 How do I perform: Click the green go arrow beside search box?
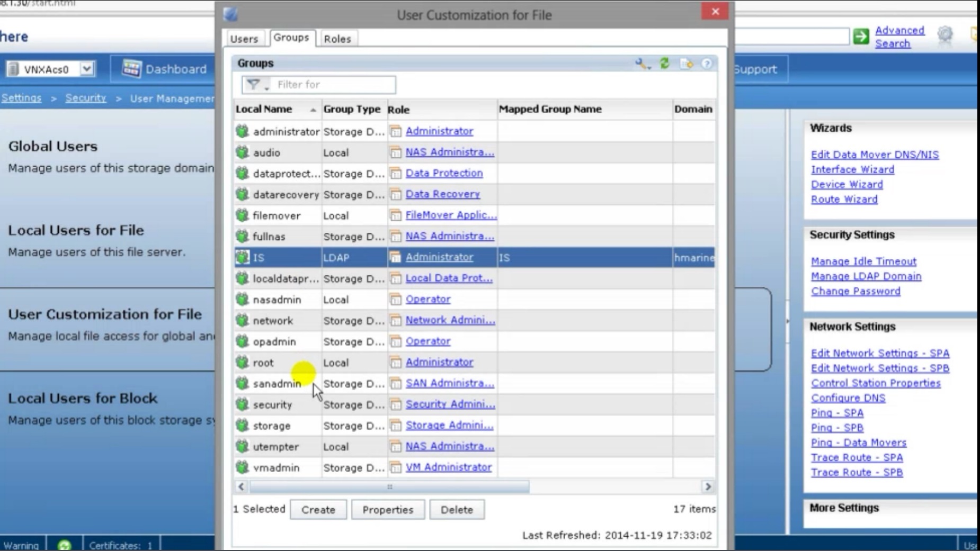pyautogui.click(x=861, y=36)
